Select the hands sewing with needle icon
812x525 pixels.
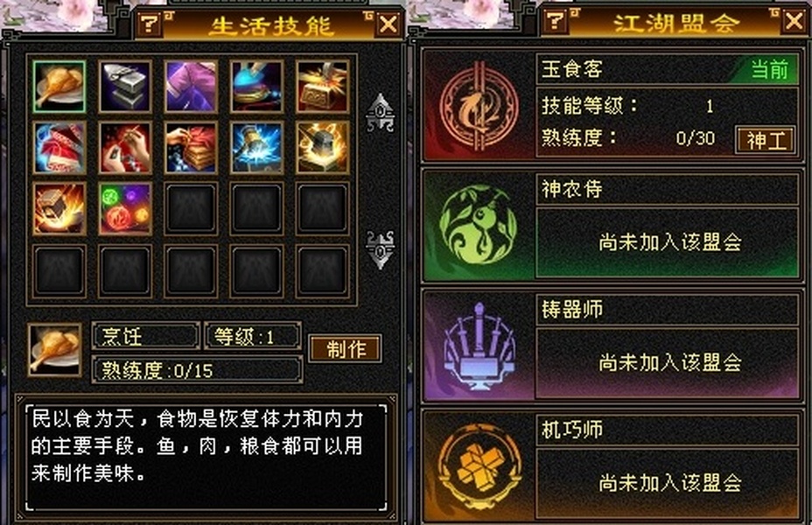[125, 148]
